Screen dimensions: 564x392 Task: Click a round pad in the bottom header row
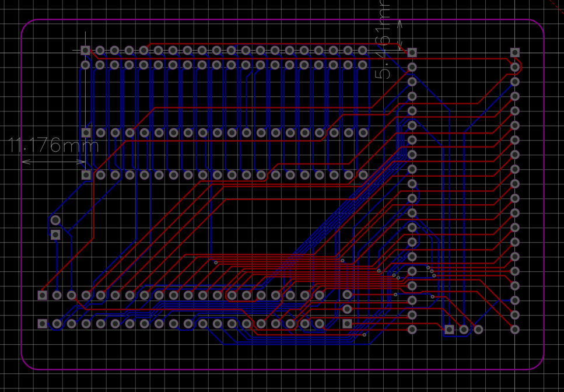pos(173,321)
